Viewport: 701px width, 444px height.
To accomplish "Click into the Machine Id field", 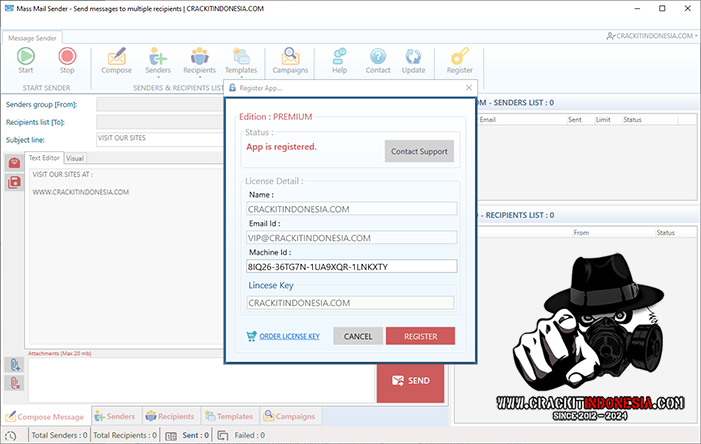I will pos(350,267).
